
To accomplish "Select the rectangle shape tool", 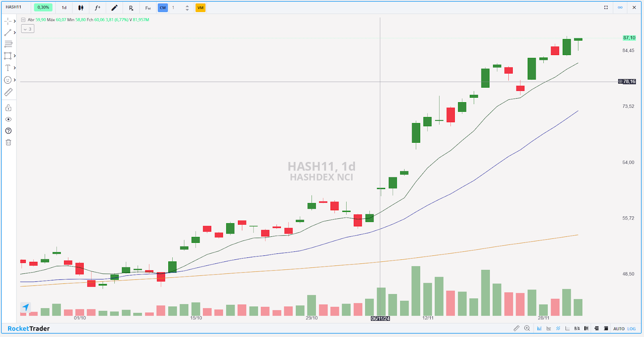I will 8,55.
